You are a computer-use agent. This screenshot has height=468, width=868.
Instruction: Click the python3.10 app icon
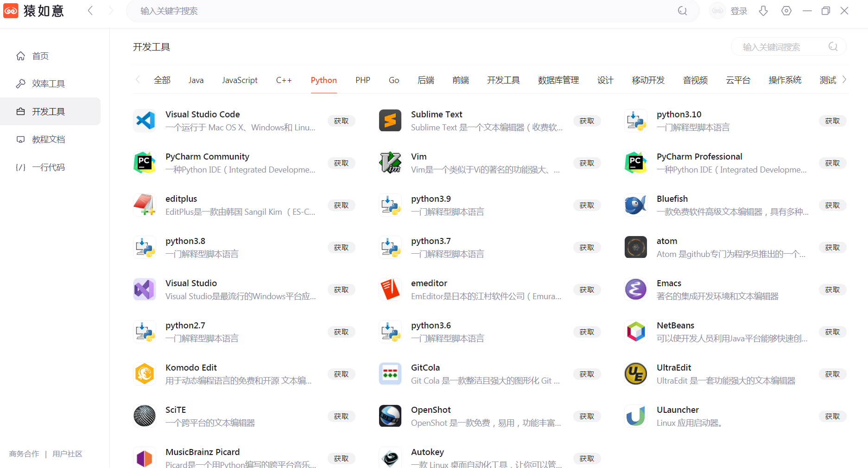pyautogui.click(x=636, y=121)
